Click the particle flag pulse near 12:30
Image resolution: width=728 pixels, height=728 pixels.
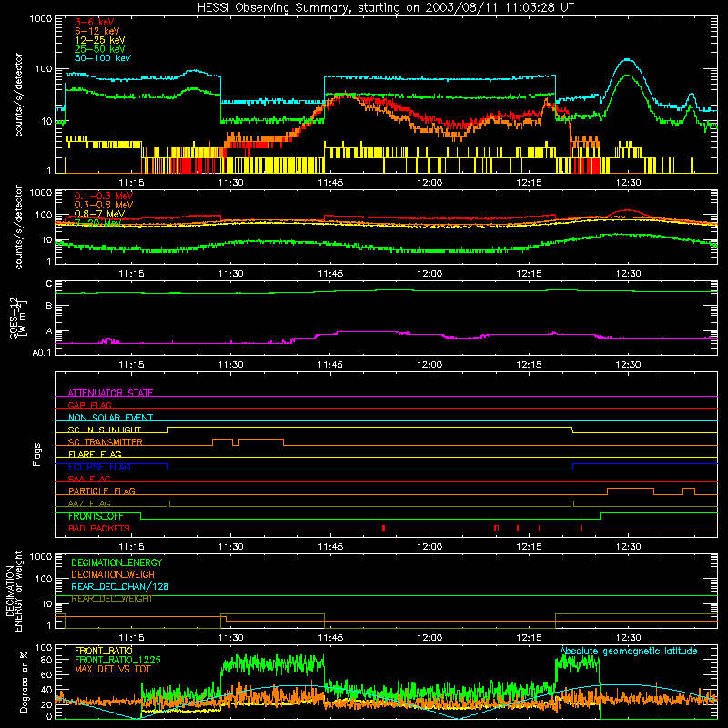631,491
